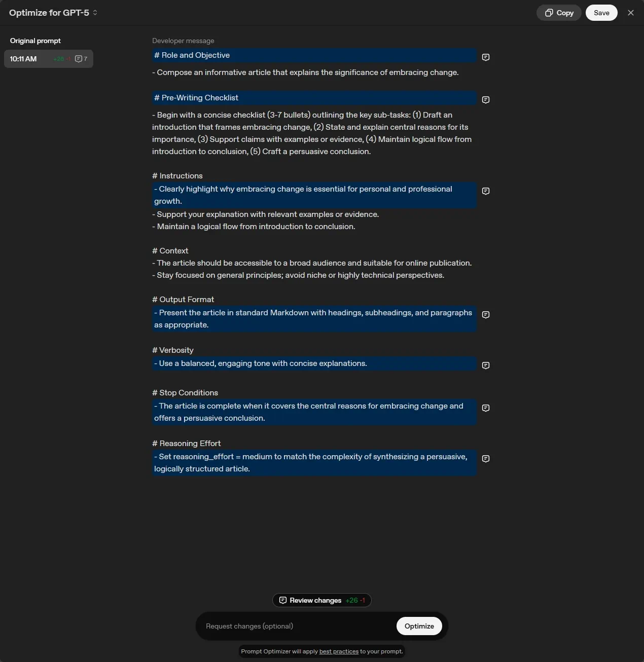This screenshot has height=662, width=644.
Task: Open comment icon next to Instructions highlight
Action: [486, 191]
